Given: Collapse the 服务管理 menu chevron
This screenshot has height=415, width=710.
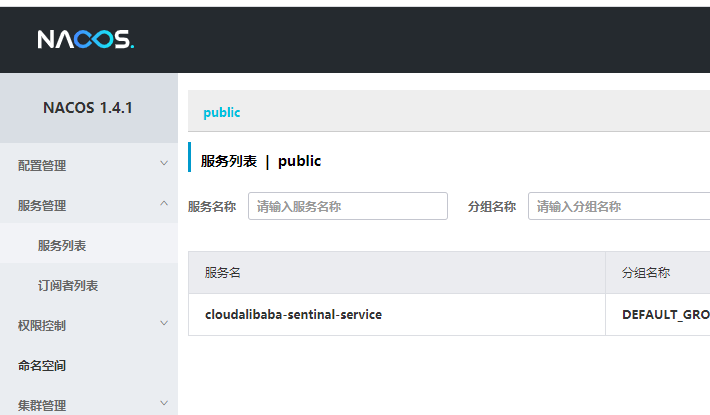Looking at the screenshot, I should (x=164, y=204).
